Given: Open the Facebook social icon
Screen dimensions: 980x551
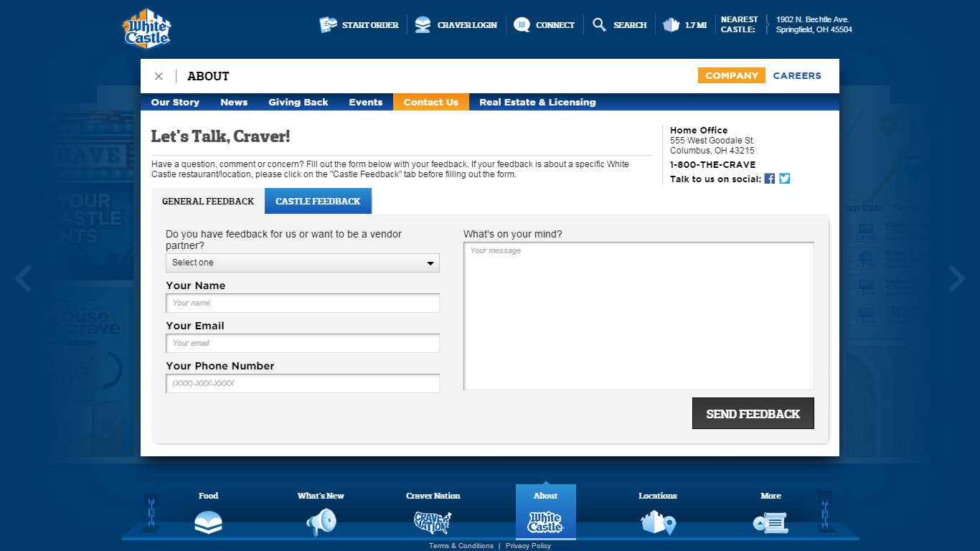Looking at the screenshot, I should coord(769,179).
